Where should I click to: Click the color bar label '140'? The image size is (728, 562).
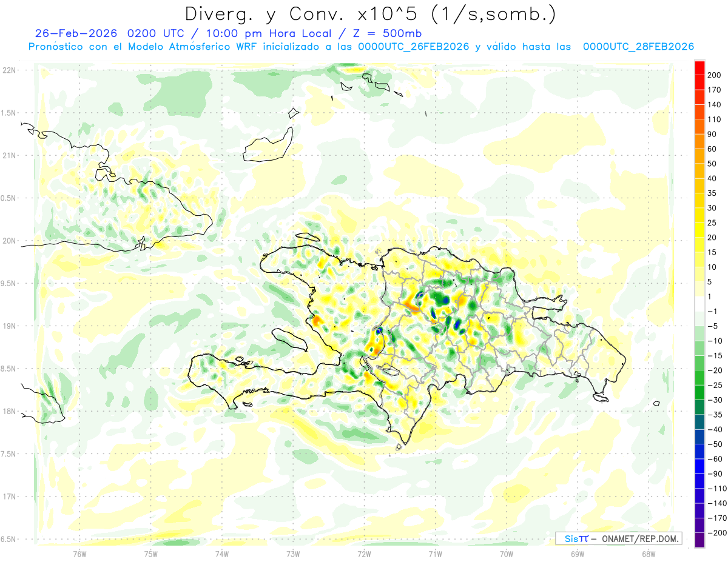coord(715,104)
